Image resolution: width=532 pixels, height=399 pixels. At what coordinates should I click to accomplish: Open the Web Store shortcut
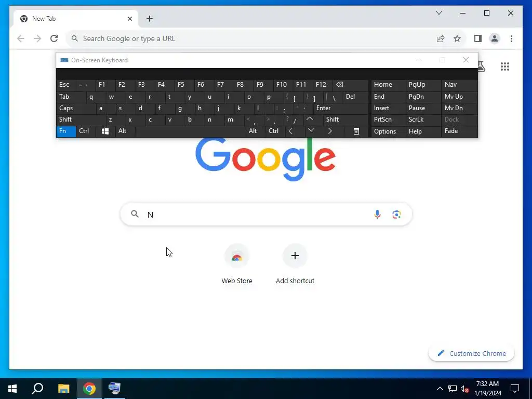237,264
